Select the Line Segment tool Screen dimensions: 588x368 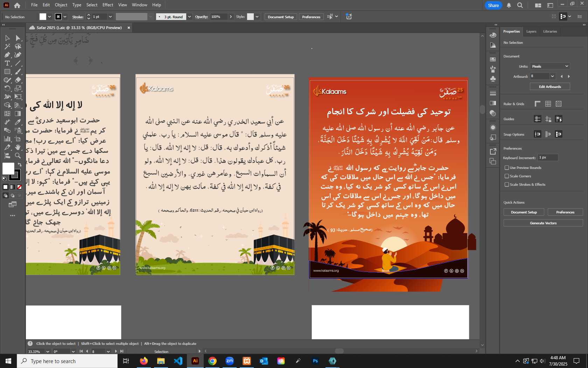18,63
